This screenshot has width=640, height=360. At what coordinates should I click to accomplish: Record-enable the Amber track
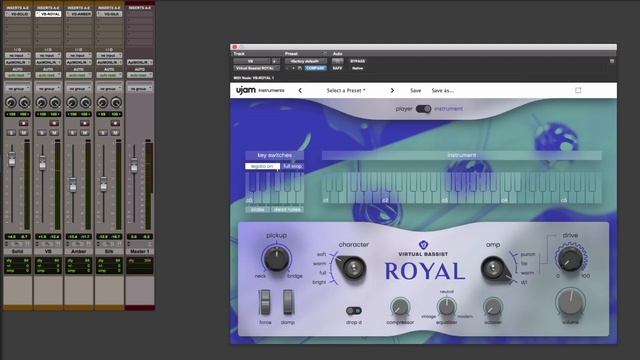[x=85, y=123]
